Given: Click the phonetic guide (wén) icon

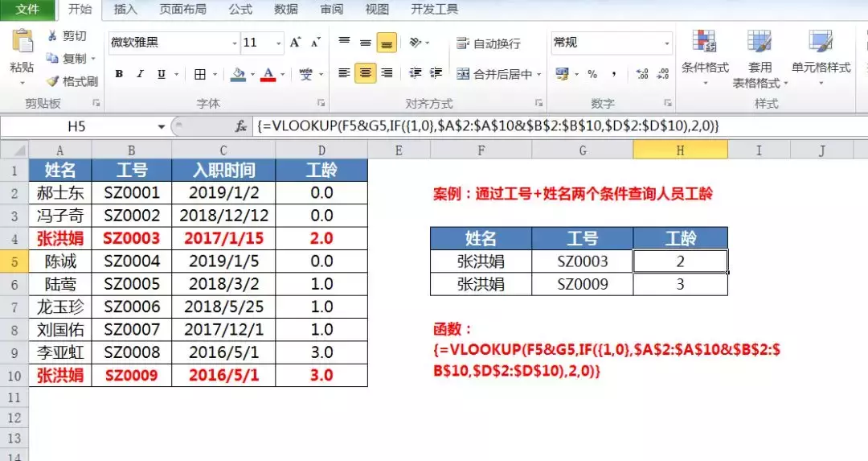Looking at the screenshot, I should [x=305, y=74].
